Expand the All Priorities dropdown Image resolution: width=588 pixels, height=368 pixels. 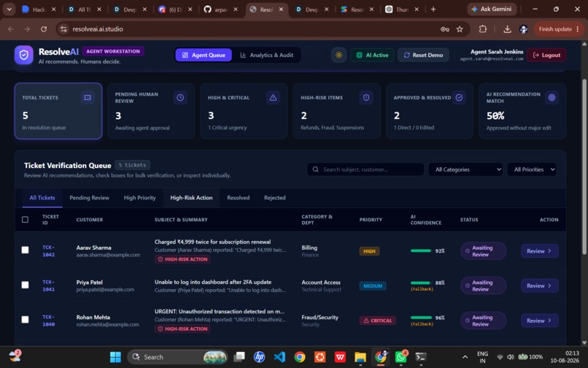coord(532,169)
